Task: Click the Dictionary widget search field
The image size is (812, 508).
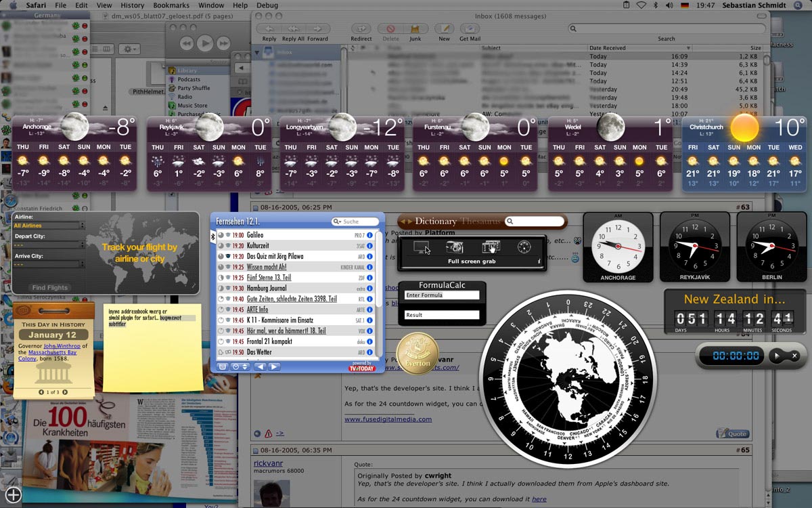Action: pyautogui.click(x=535, y=221)
